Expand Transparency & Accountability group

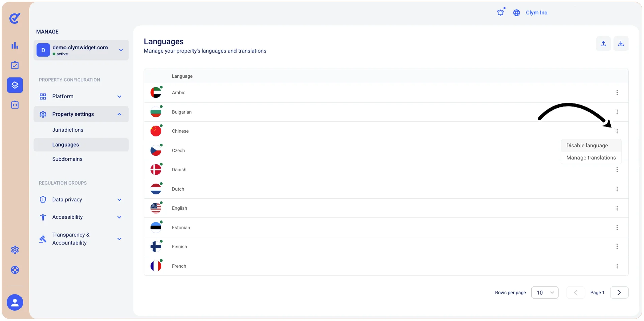(x=81, y=239)
